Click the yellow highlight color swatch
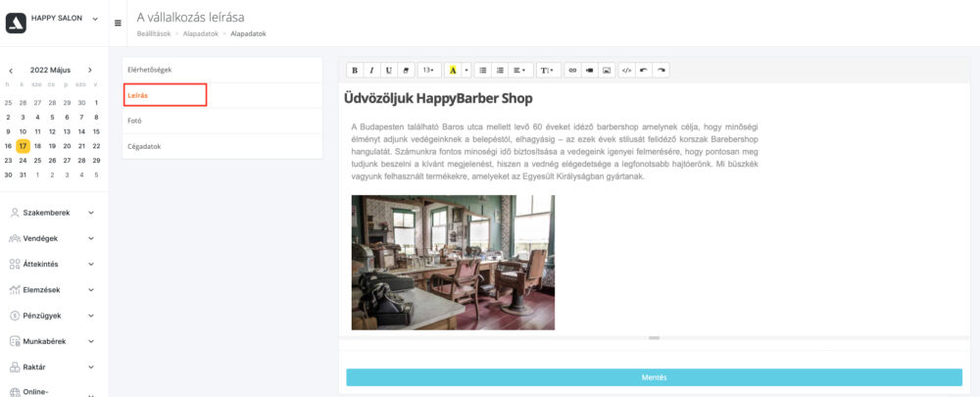The image size is (980, 397). pyautogui.click(x=452, y=71)
